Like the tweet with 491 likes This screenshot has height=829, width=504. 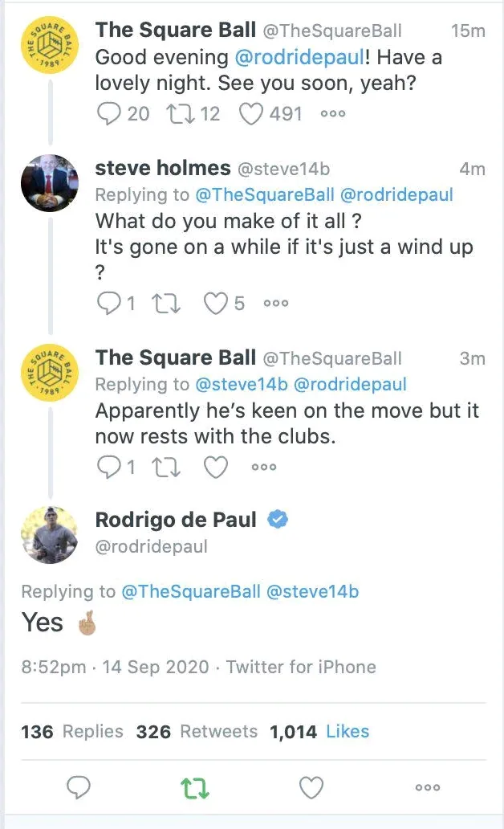coord(251,114)
